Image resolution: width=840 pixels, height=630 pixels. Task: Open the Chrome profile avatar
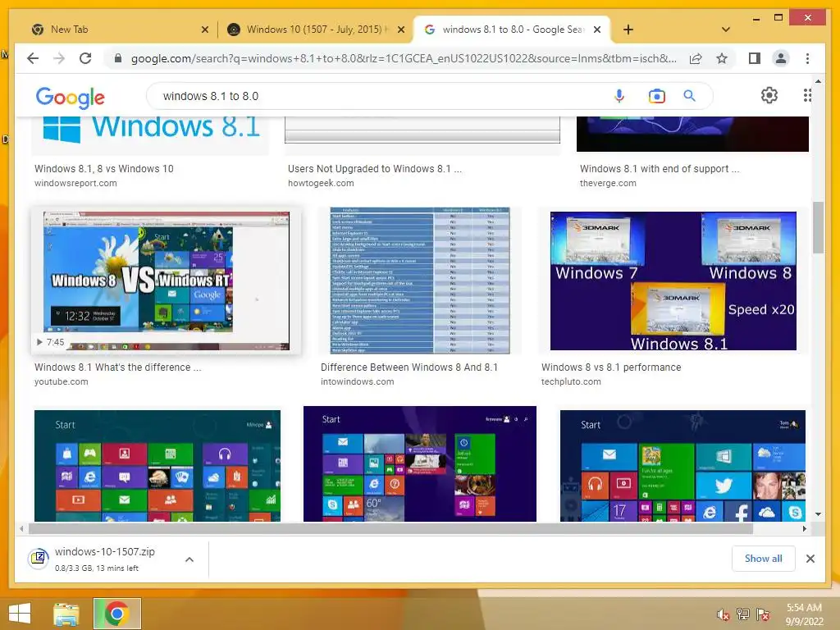[781, 58]
